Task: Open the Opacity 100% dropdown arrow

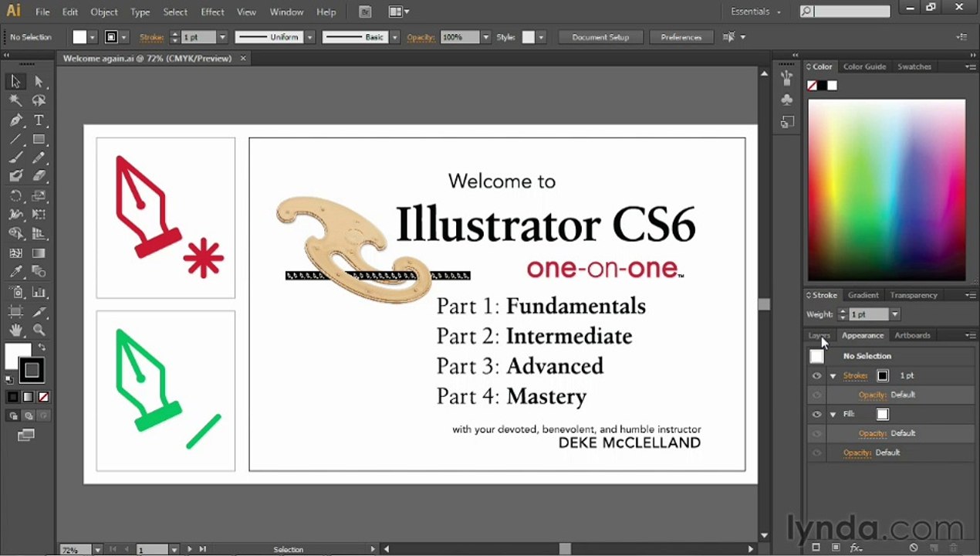Action: pyautogui.click(x=485, y=37)
